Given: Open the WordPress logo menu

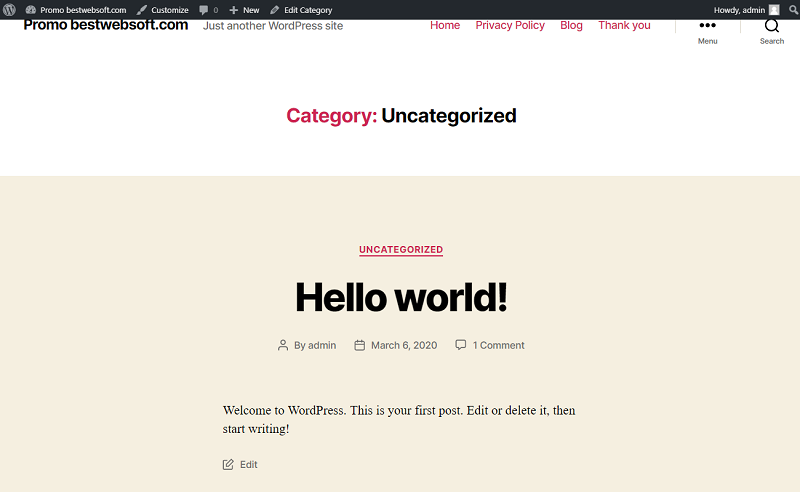Looking at the screenshot, I should tap(9, 10).
